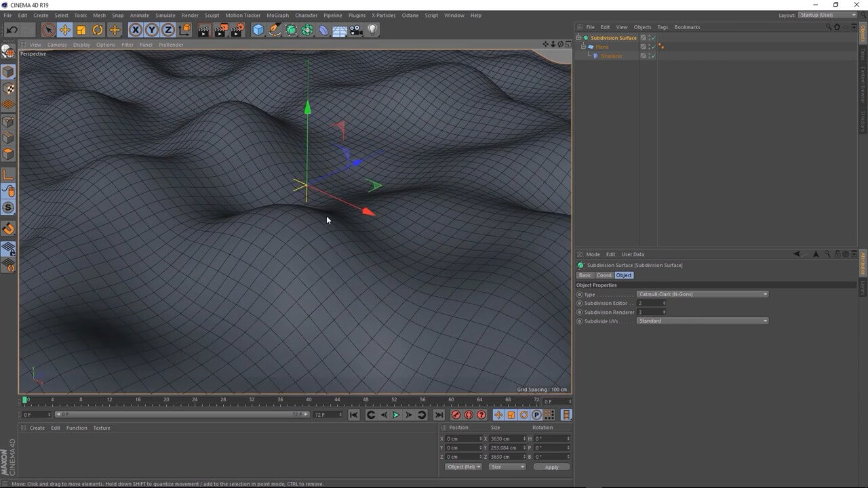Open the Cube primitive object icon

258,30
